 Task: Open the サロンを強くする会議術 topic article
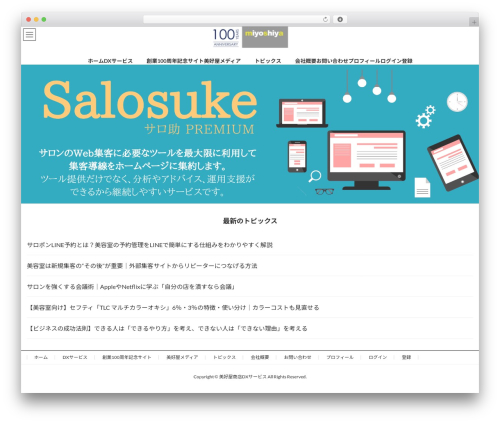pyautogui.click(x=131, y=287)
